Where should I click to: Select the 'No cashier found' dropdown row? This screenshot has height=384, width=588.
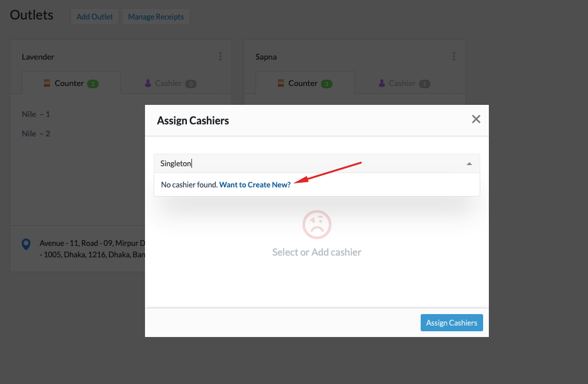pyautogui.click(x=316, y=185)
